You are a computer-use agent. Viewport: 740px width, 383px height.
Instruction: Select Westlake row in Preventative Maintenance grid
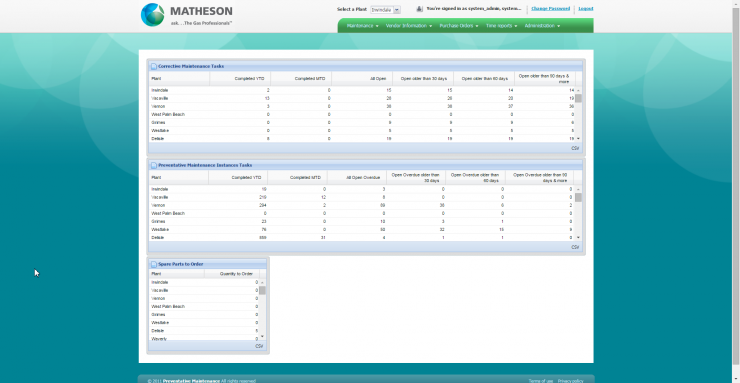tap(362, 229)
